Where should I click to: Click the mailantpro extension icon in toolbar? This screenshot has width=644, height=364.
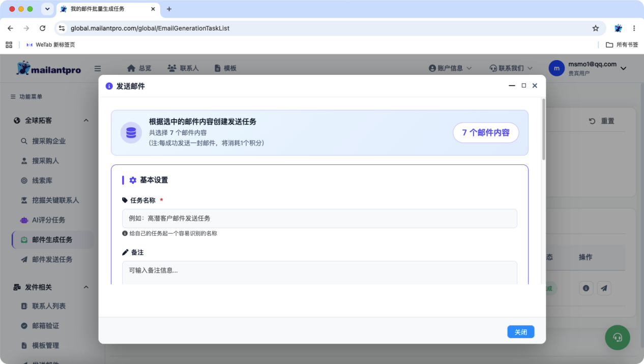click(x=618, y=28)
